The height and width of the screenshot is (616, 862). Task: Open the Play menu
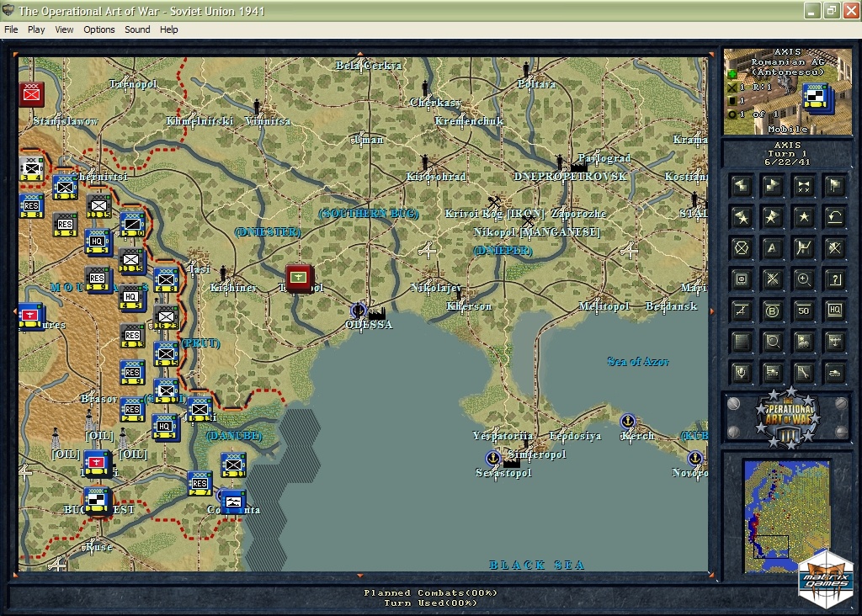click(36, 29)
